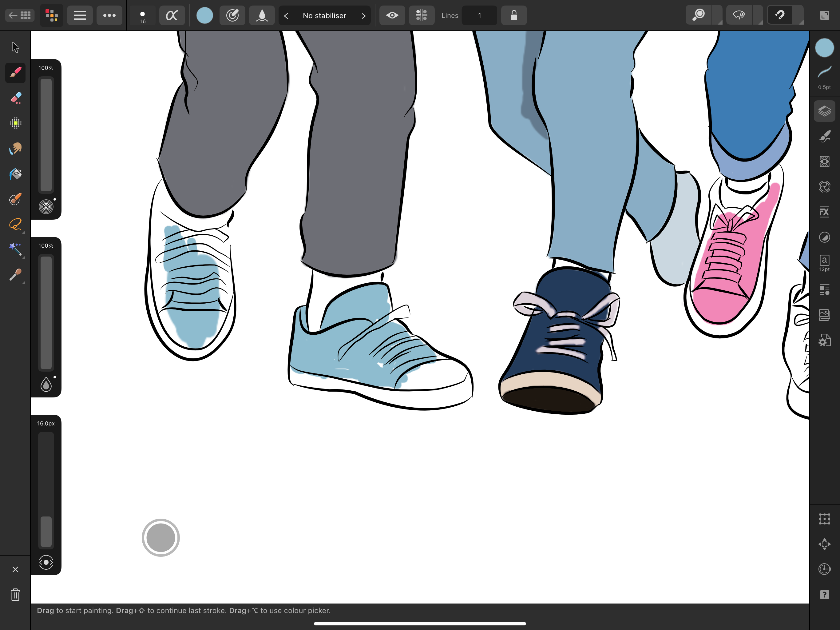Delete selection with the trash icon
The width and height of the screenshot is (840, 630).
coord(15,595)
